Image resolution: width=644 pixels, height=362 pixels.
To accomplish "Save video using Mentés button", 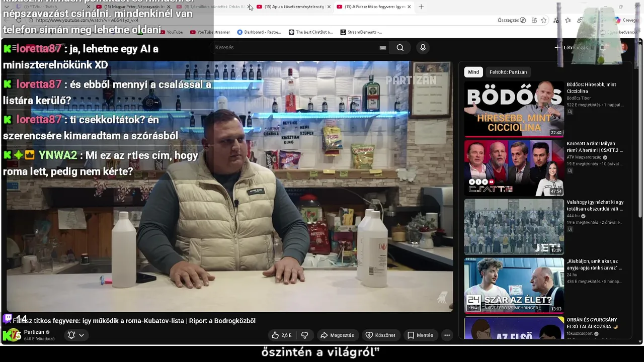I will [x=420, y=335].
